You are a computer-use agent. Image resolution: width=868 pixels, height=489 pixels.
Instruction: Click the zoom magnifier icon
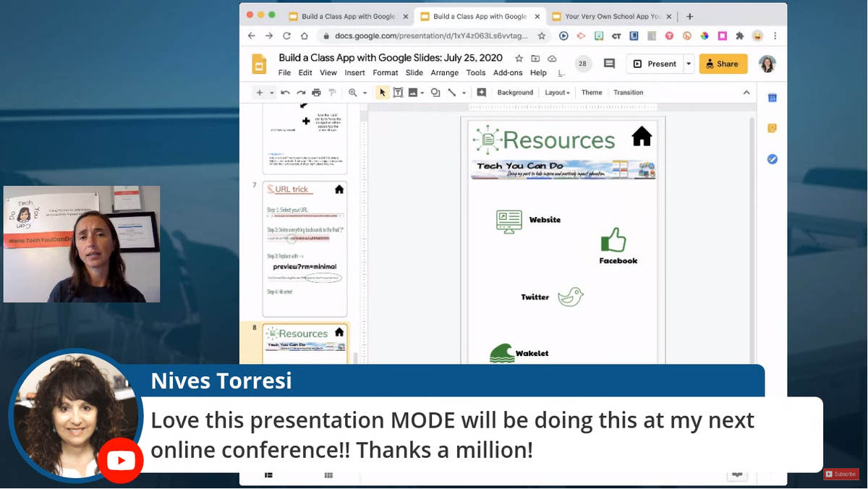(x=353, y=93)
